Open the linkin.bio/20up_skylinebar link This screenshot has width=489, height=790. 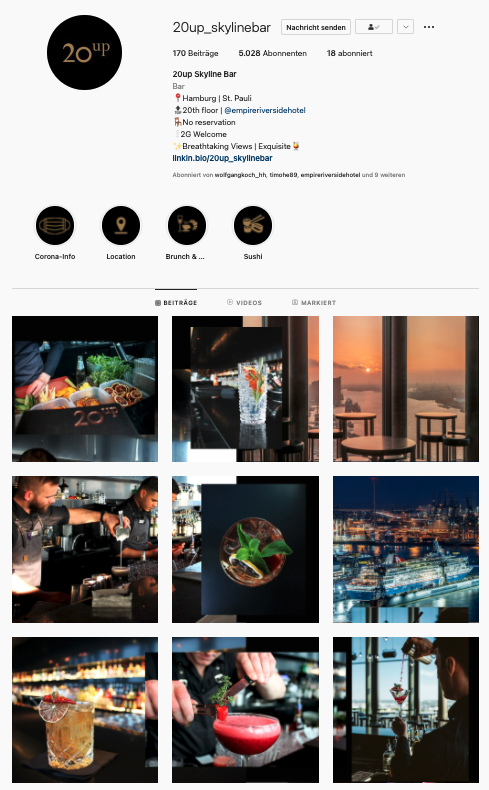(x=222, y=158)
